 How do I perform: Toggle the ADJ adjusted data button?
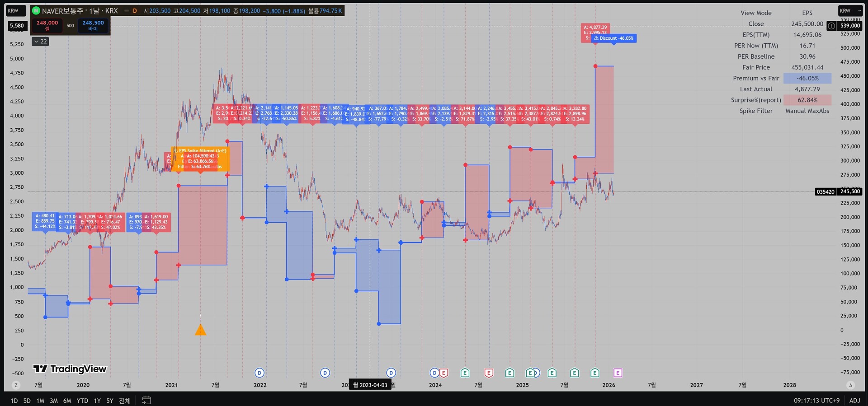click(x=854, y=400)
